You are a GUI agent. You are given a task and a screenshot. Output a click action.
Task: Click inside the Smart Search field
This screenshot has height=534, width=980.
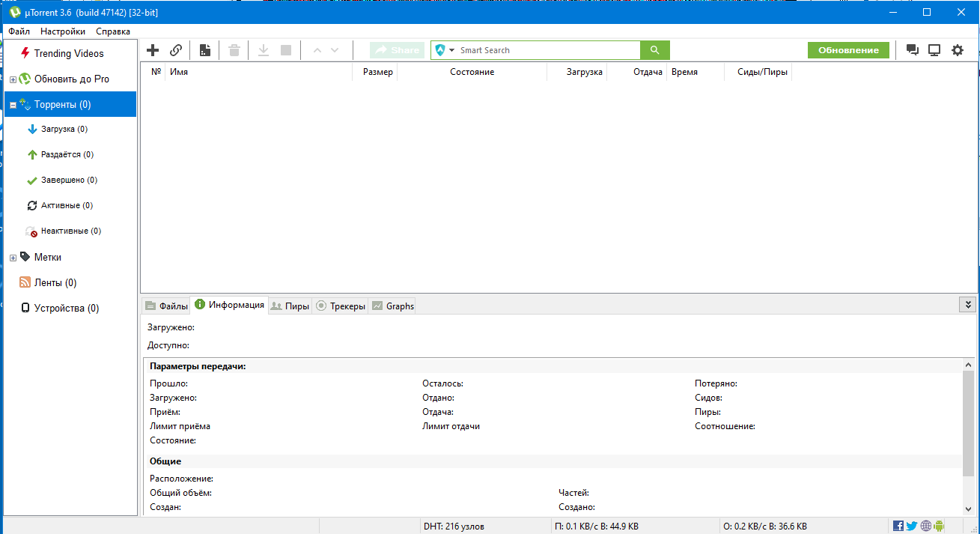[x=547, y=50]
